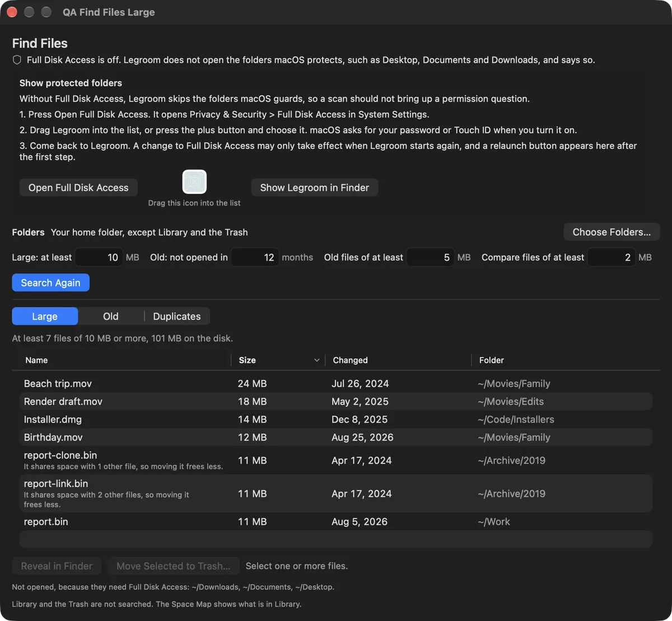
Task: Select the report-clone.bin file
Action: click(x=336, y=460)
